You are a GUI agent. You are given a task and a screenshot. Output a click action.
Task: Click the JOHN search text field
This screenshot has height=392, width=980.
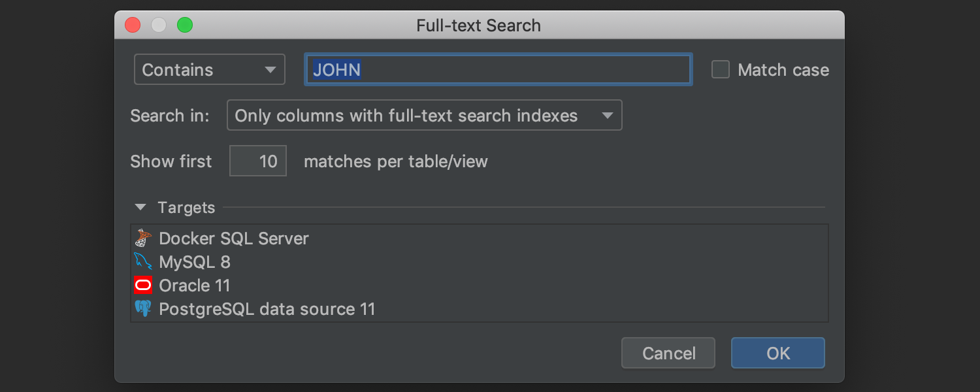point(498,69)
